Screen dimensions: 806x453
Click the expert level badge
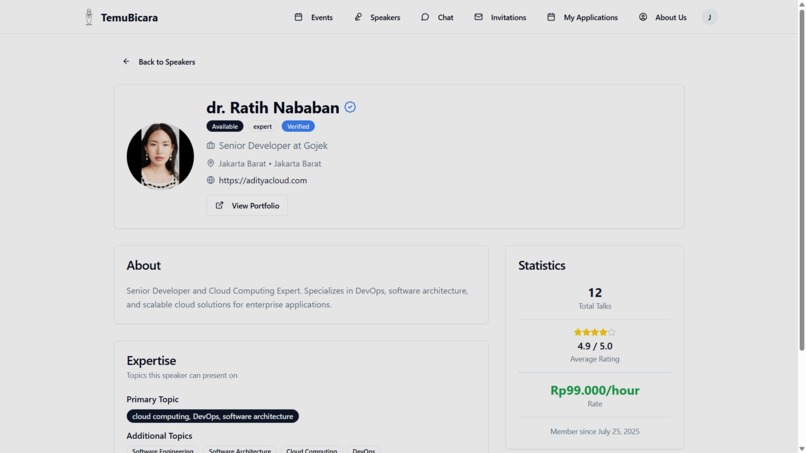(262, 126)
